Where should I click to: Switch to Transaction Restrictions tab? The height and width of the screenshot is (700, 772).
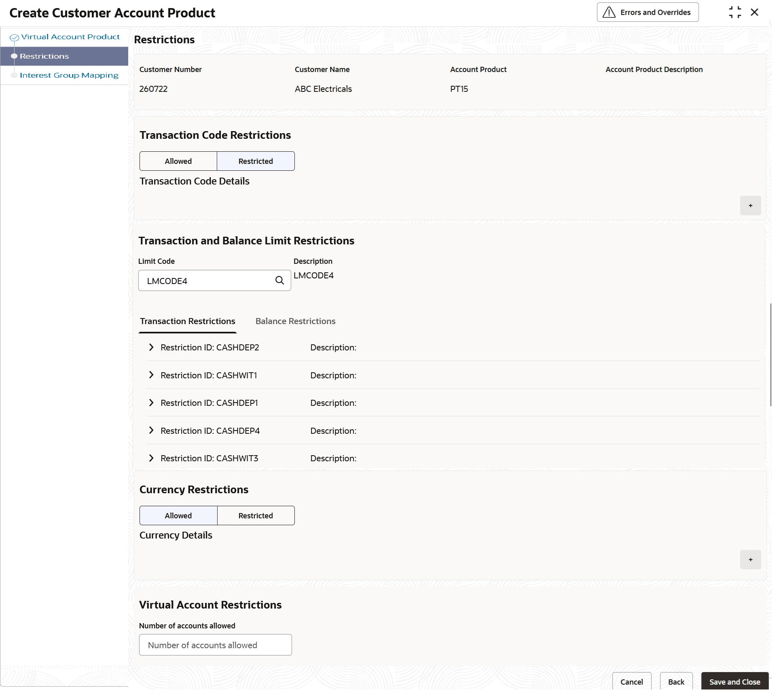click(188, 321)
